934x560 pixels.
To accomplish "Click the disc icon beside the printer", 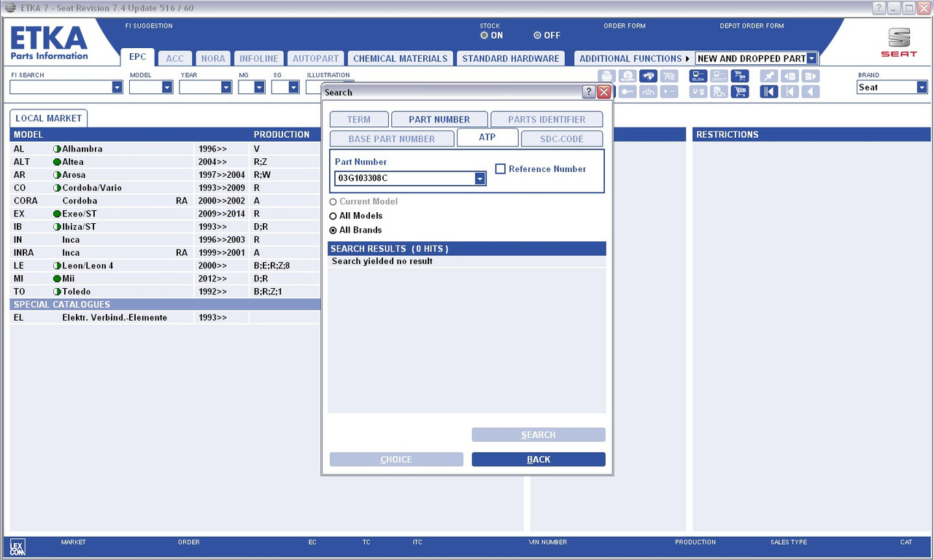I will pyautogui.click(x=628, y=76).
